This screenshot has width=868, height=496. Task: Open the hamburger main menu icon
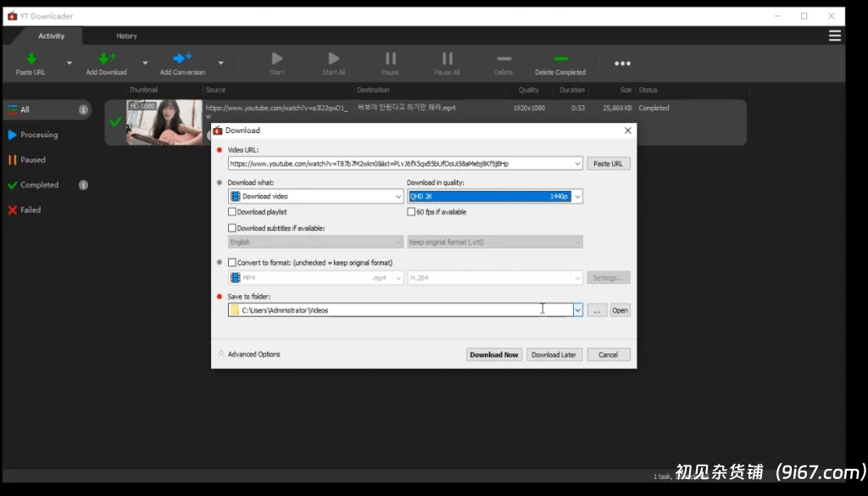click(835, 36)
